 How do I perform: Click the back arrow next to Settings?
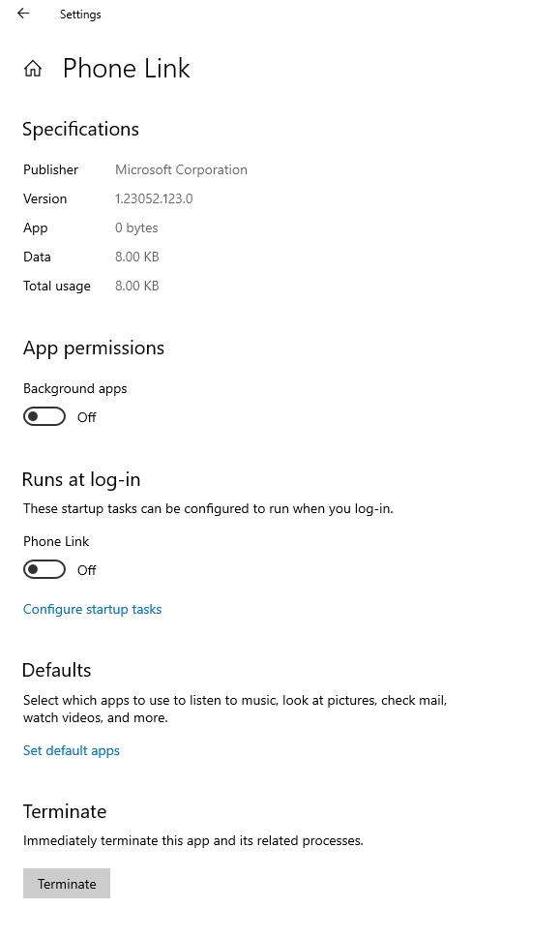23,14
